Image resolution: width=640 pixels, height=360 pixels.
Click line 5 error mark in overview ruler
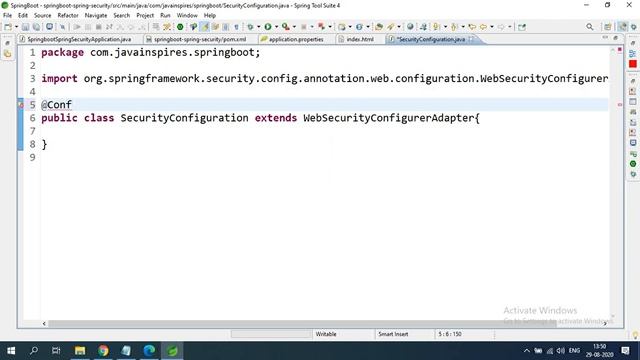tap(620, 105)
